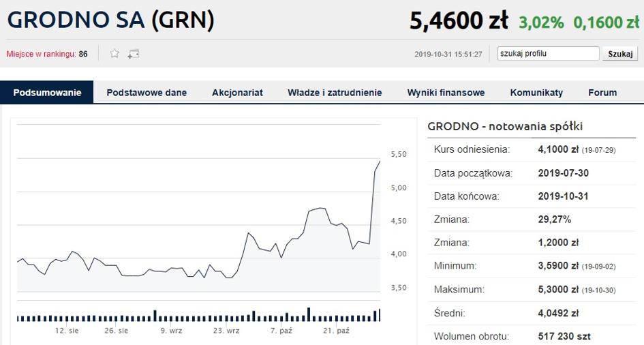The width and height of the screenshot is (644, 345).
Task: Open the Podsumowanie tab
Action: 47,93
